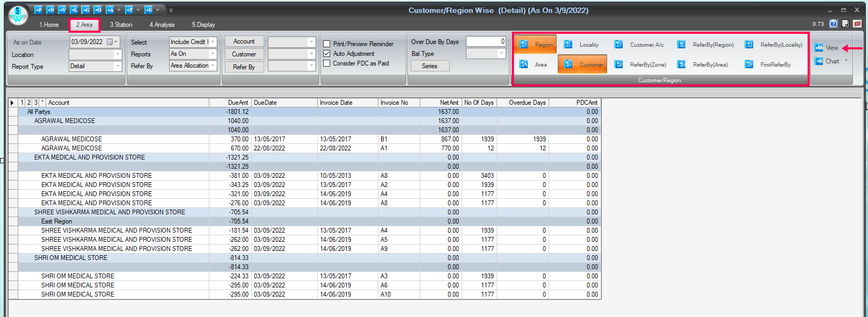Open the Reports dropdown showing As On

tap(213, 54)
